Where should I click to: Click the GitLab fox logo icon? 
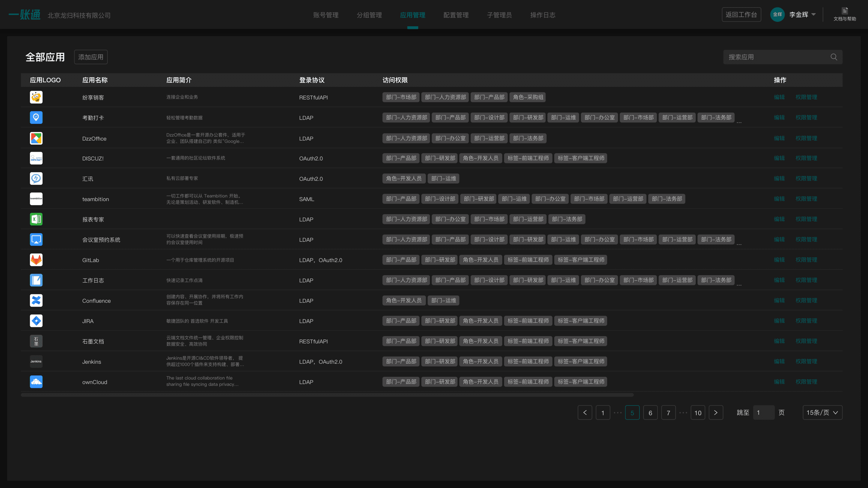[x=36, y=260]
